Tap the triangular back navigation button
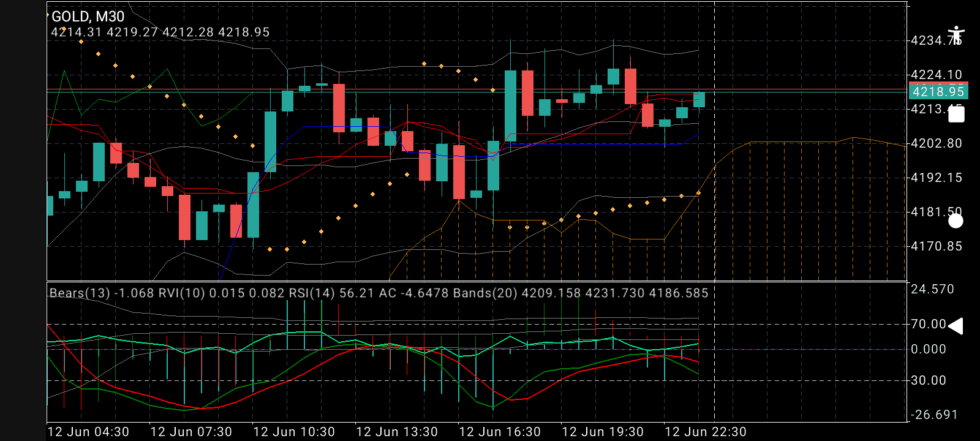Screen dimensions: 980x441 956,326
